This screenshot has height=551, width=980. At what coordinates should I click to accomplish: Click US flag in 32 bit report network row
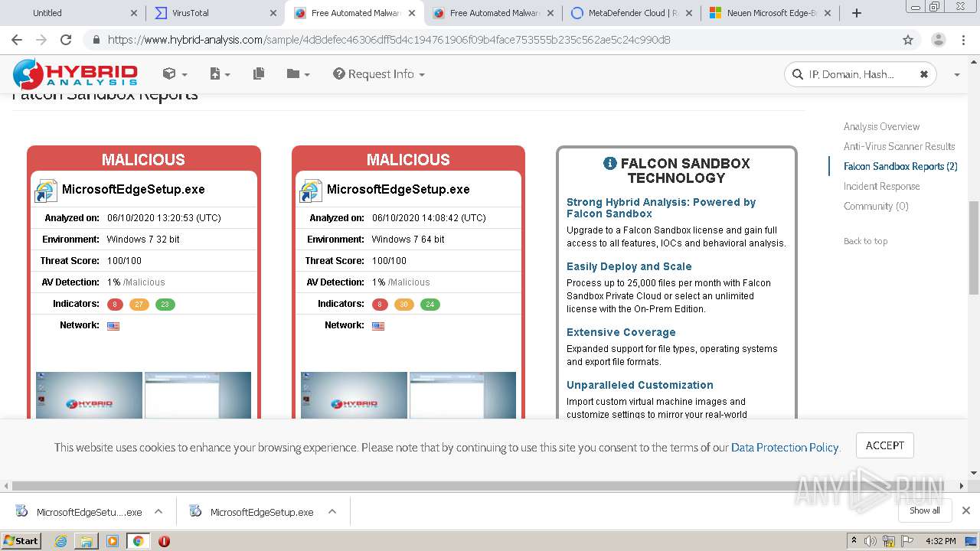click(x=113, y=326)
